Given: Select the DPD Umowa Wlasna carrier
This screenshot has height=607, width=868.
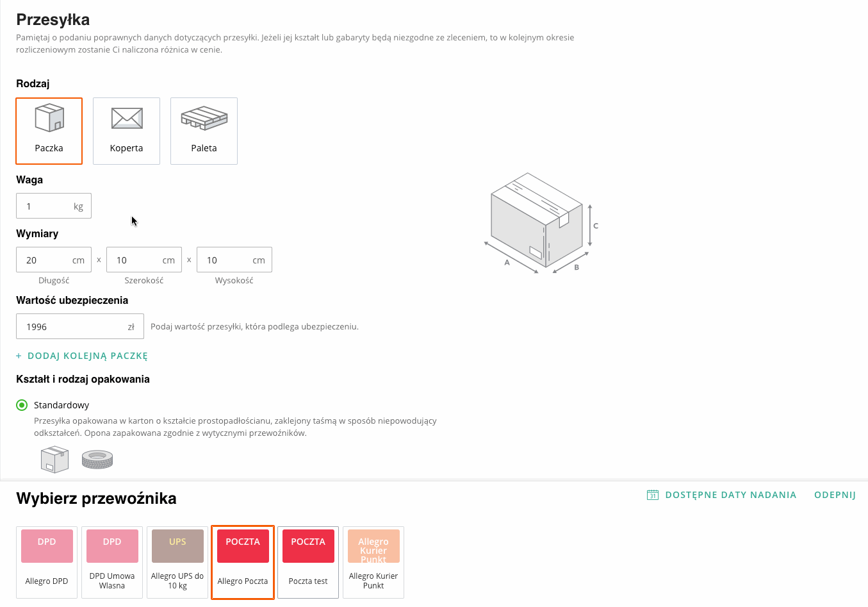Looking at the screenshot, I should pos(112,561).
